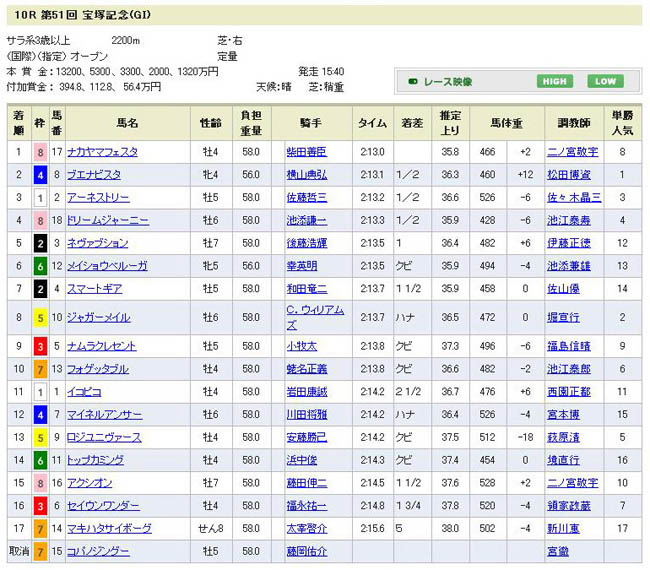Open horse link ナカヤマフェスタ
The width and height of the screenshot is (650, 570).
(x=102, y=152)
